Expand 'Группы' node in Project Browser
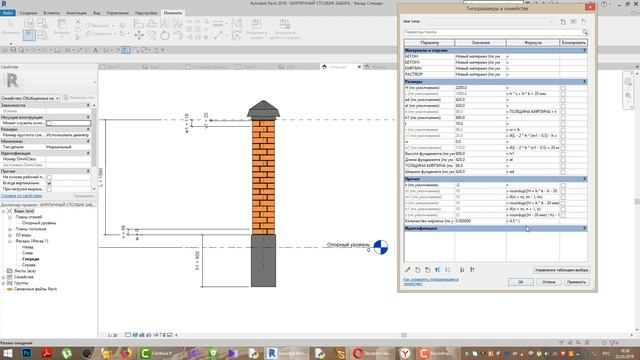The image size is (640, 360). (4, 283)
